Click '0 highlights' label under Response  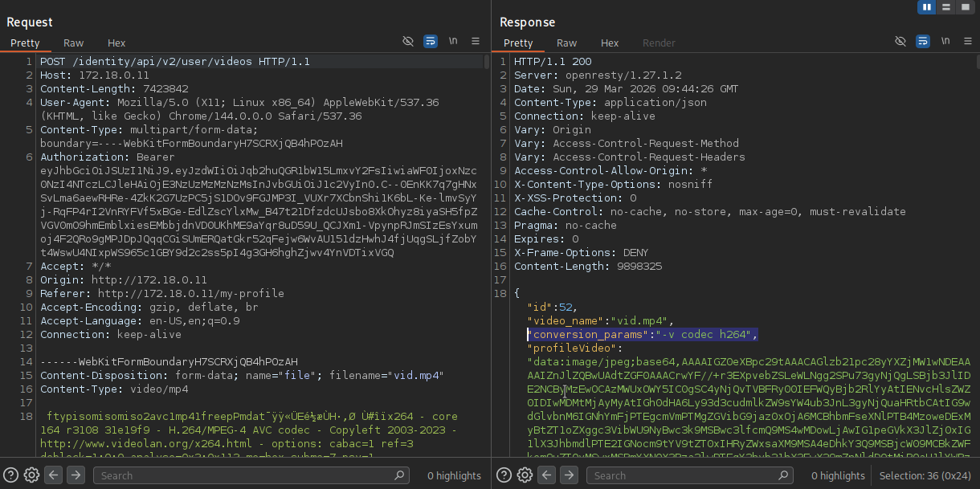pos(836,475)
